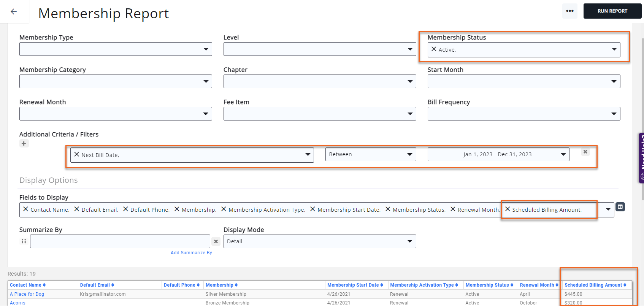
Task: Expand the date range Jan 1 - Dec 31 picker
Action: [563, 154]
